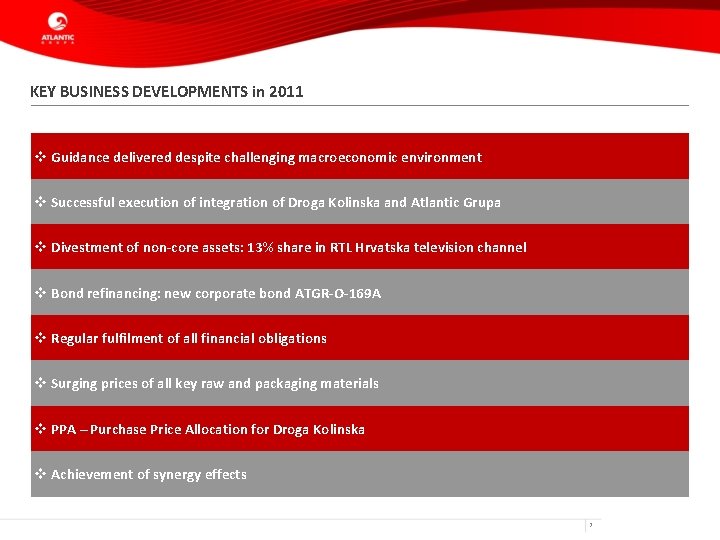Screen dimensions: 720x540
Task: Click the Atlantic Grupa logo
Action: [58, 28]
